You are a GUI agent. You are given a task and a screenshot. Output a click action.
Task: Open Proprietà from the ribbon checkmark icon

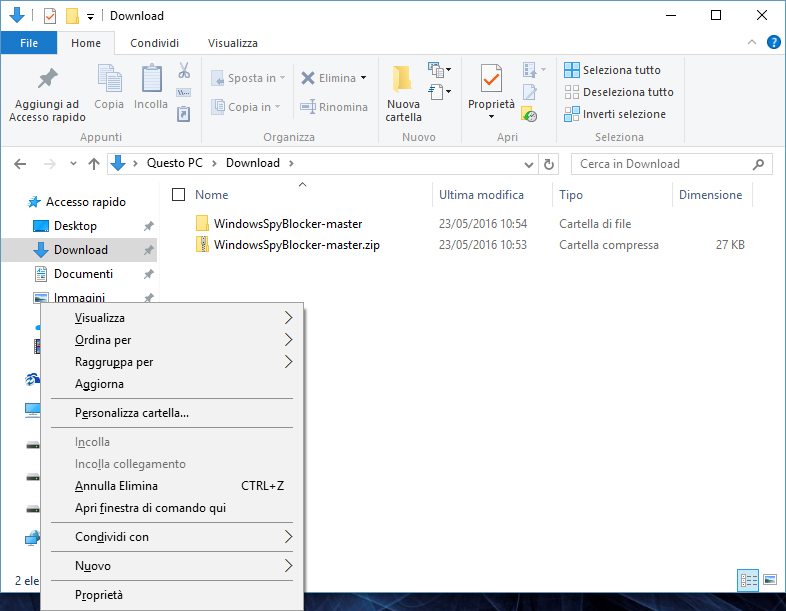coord(491,78)
